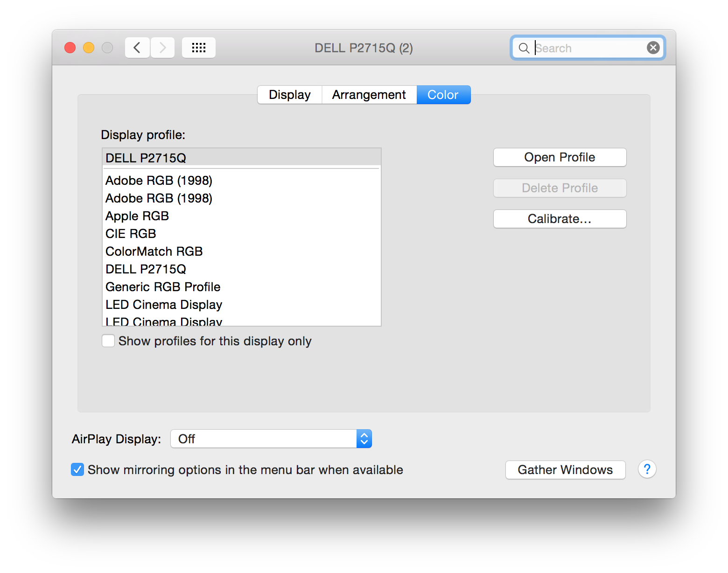Select DELL P2715Q below ColorMatch RGB
The height and width of the screenshot is (573, 728).
(x=242, y=269)
